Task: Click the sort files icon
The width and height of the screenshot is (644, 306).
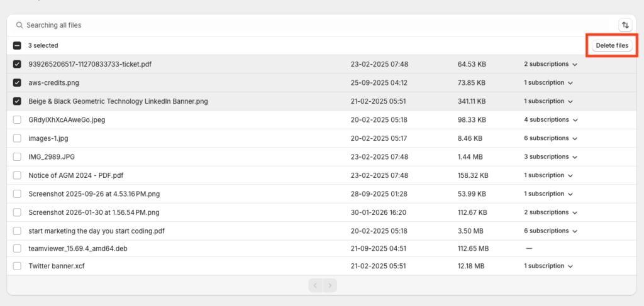Action: [x=625, y=25]
